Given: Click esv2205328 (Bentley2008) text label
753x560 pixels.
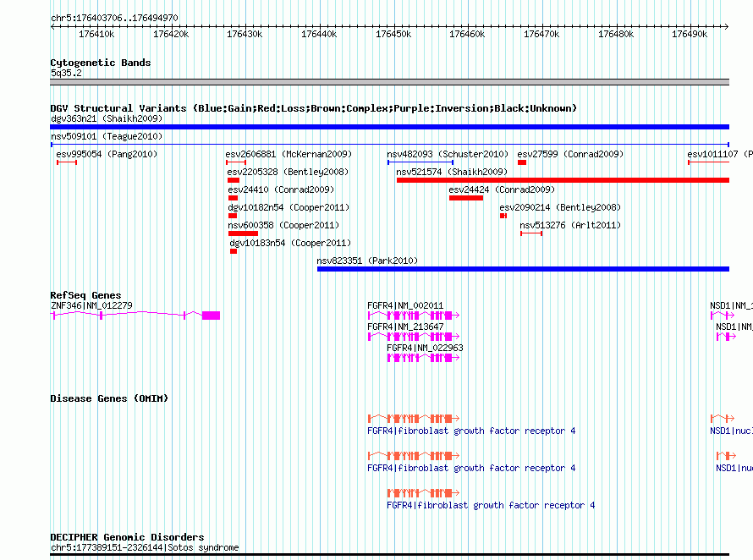Looking at the screenshot, I should [x=288, y=172].
